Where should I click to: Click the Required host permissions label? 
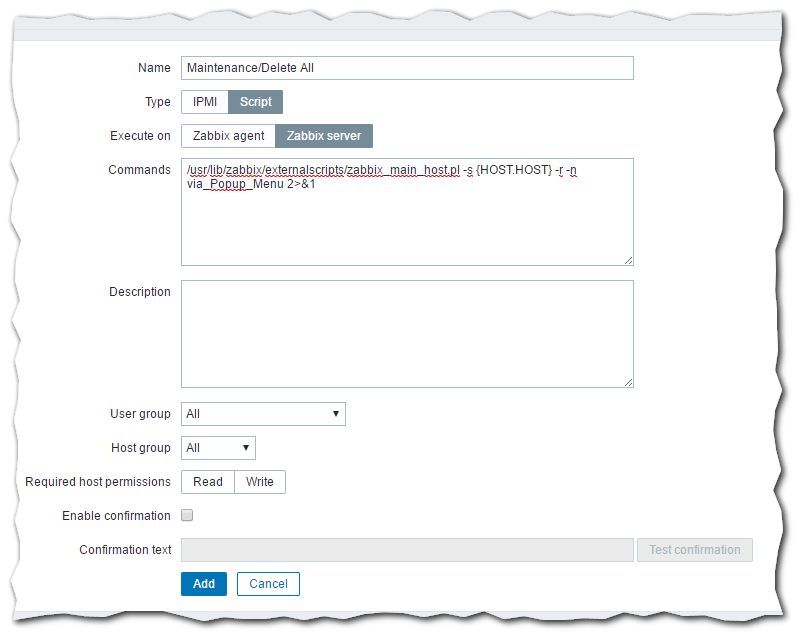click(x=98, y=482)
